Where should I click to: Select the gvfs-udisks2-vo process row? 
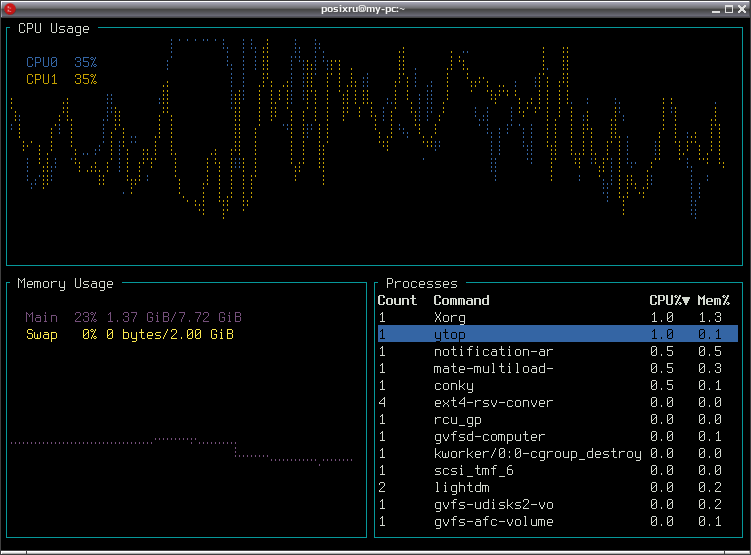(558, 504)
